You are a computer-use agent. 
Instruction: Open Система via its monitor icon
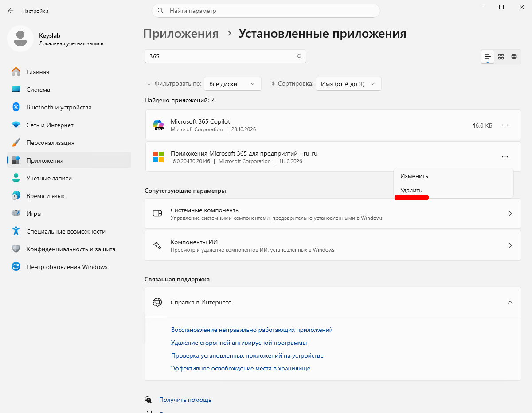click(x=16, y=90)
